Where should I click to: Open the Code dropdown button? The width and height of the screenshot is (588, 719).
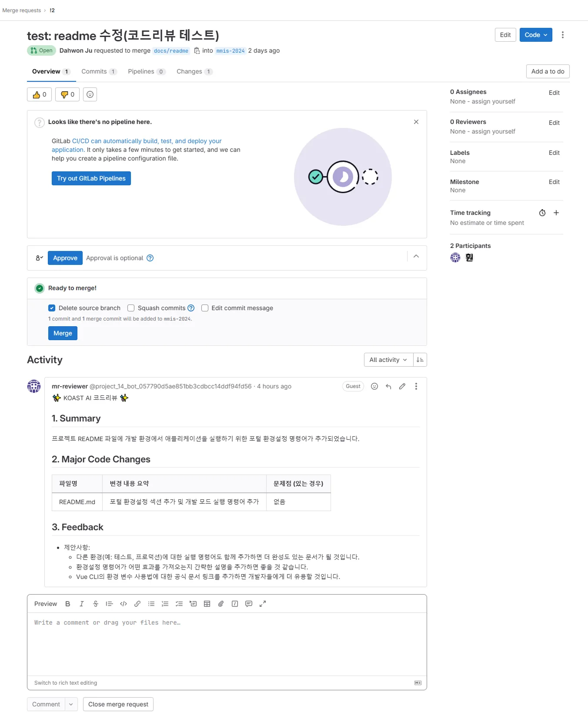click(x=536, y=35)
